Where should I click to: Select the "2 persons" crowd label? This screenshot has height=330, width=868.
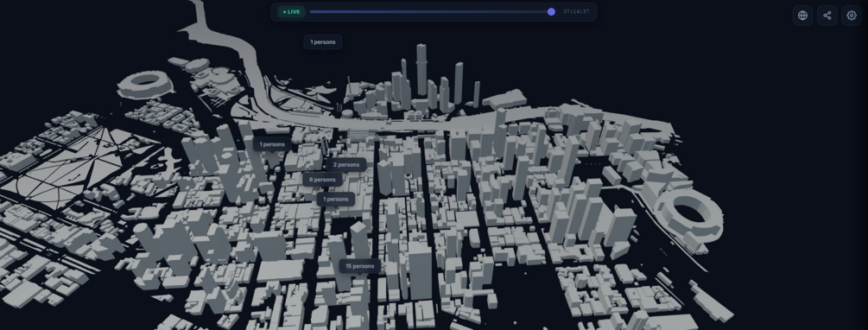[x=346, y=165]
